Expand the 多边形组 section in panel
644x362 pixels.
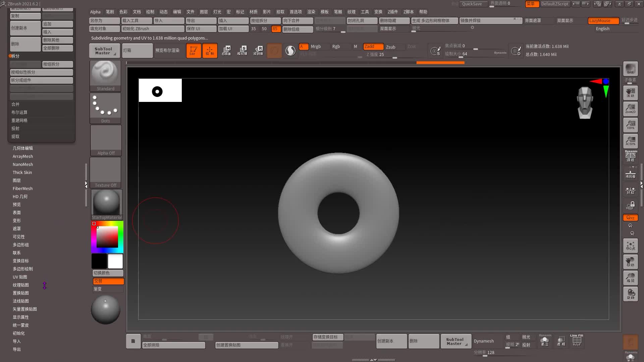pos(21,244)
